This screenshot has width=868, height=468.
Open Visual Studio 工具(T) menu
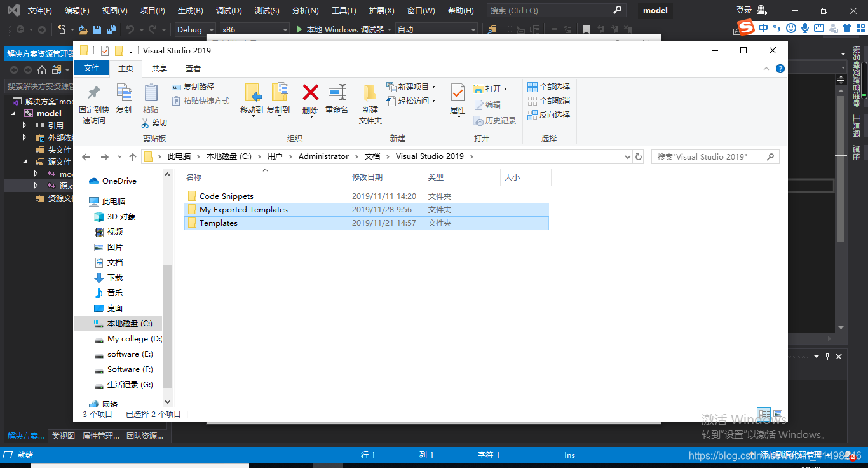[344, 11]
